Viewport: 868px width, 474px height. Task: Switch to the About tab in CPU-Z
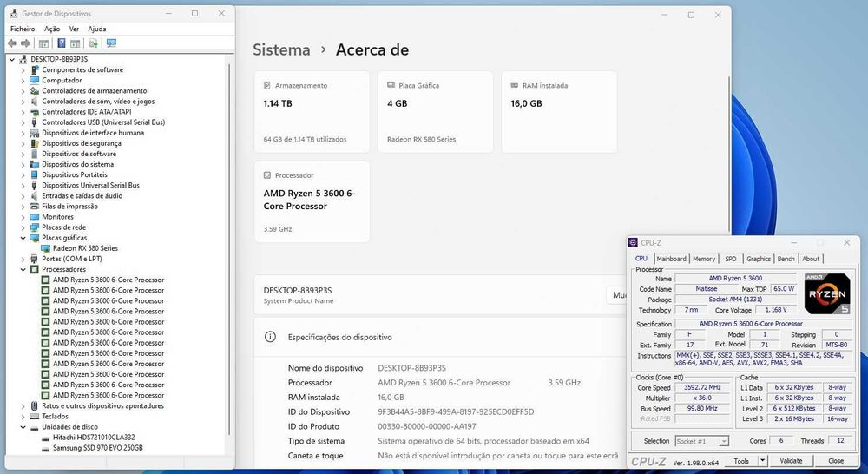click(x=811, y=259)
